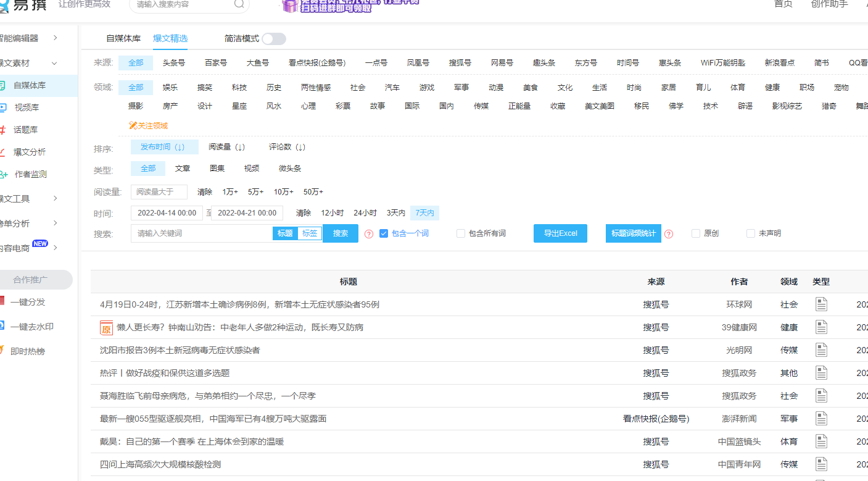Screen dimensions: 868x481
Task: Click 一键去水印 sidebar icon
Action: pos(2,326)
